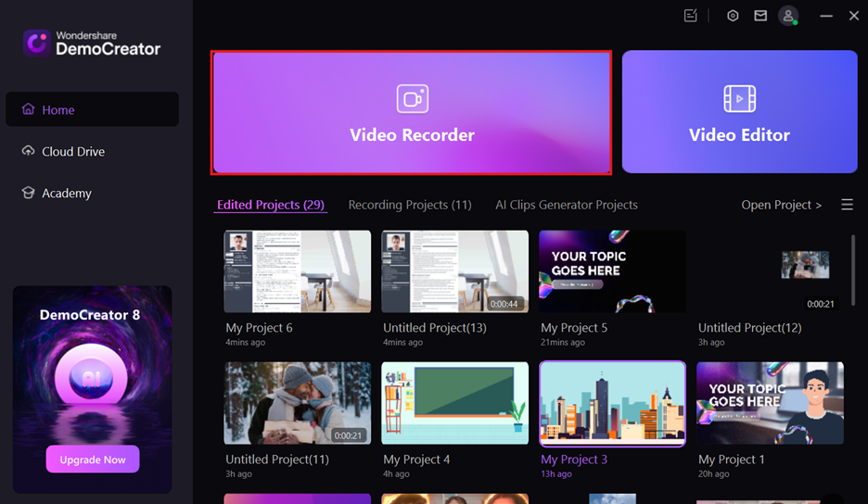The width and height of the screenshot is (868, 504).
Task: Click the "My Project 5" title text
Action: 574,328
